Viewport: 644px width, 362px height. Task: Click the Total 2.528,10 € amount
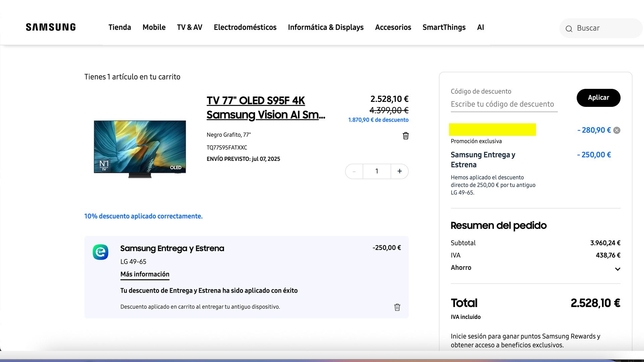595,303
